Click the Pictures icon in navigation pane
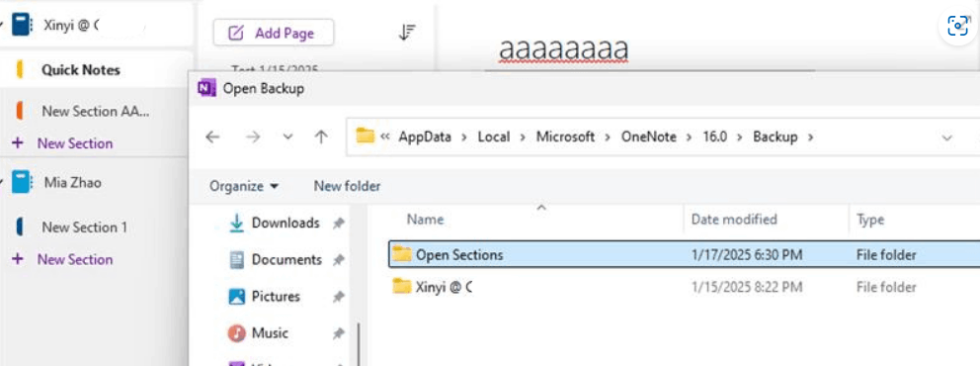This screenshot has width=980, height=366. coord(236,297)
